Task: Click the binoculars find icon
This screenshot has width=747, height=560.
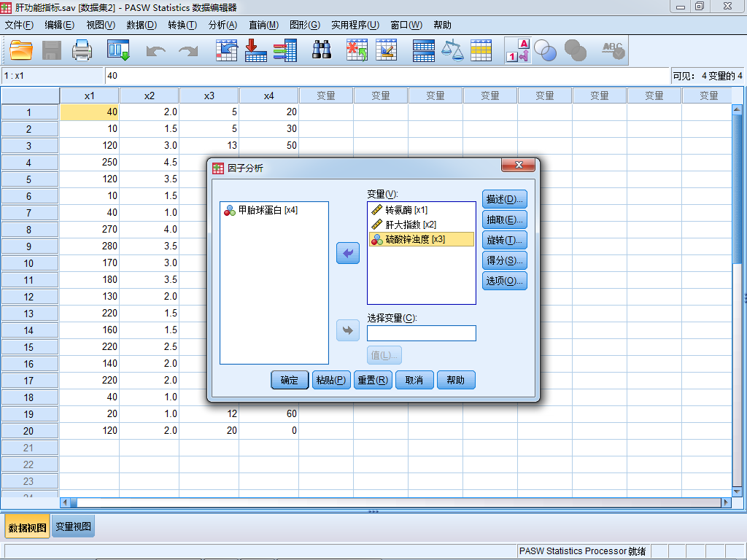Action: 322,50
